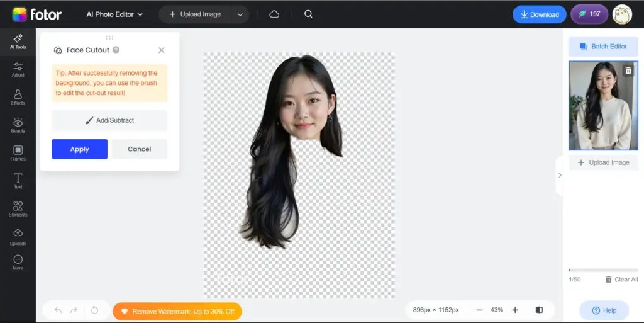The width and height of the screenshot is (644, 323).
Task: Zoom in with the plus button
Action: coord(515,310)
